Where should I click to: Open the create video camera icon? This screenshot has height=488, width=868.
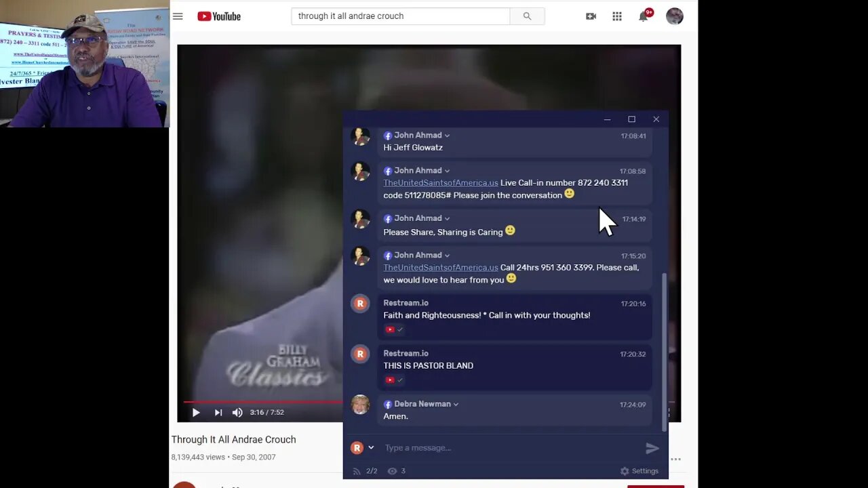pos(591,16)
